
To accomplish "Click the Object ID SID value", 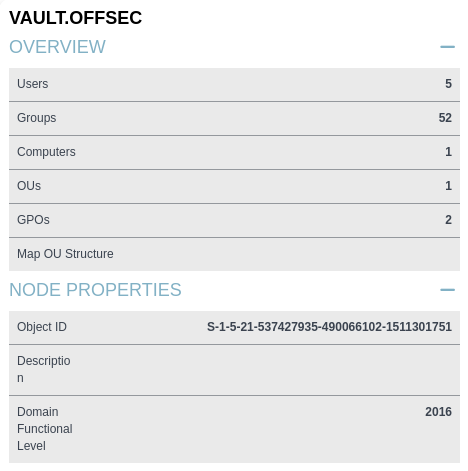I will (x=329, y=327).
